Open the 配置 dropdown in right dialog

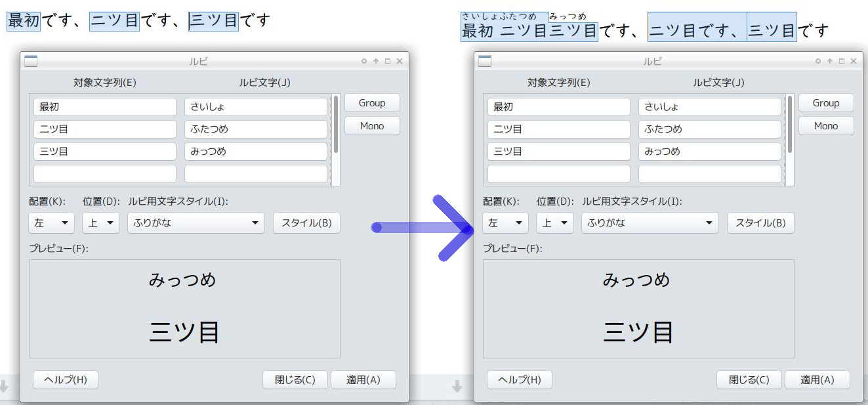[x=505, y=223]
